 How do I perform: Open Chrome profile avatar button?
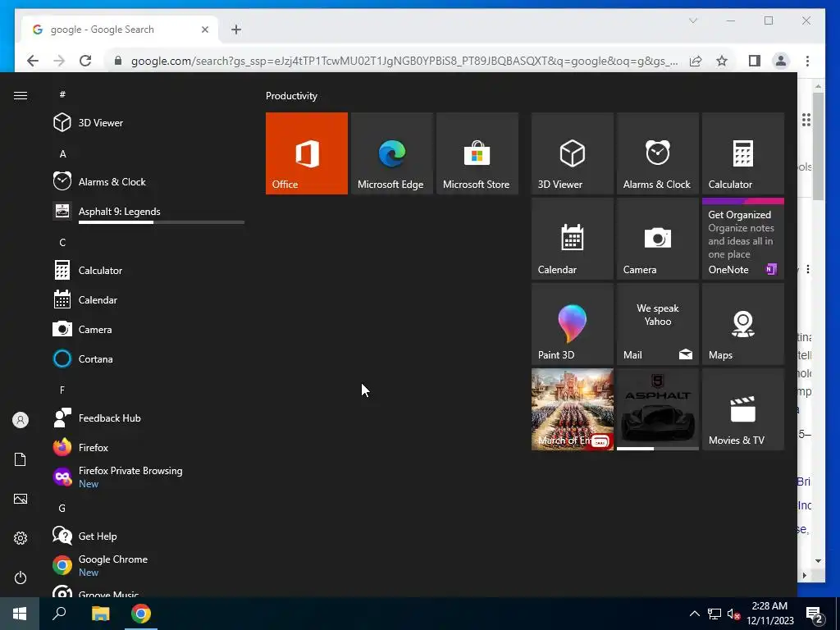(x=781, y=61)
